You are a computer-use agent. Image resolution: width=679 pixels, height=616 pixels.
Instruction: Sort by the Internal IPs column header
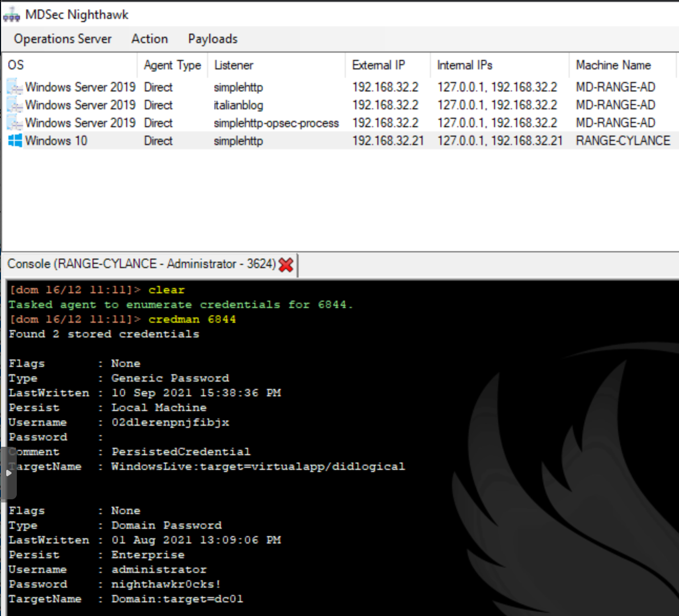(x=465, y=65)
